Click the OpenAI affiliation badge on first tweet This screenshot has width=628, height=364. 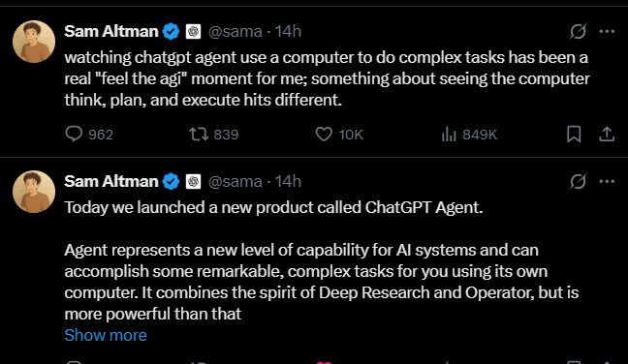click(193, 31)
